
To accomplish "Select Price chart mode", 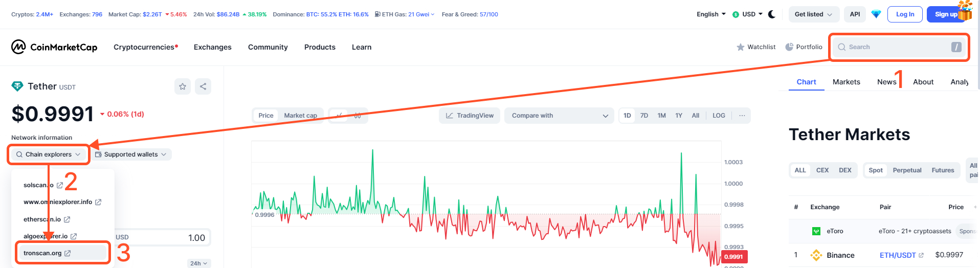I will click(x=266, y=116).
